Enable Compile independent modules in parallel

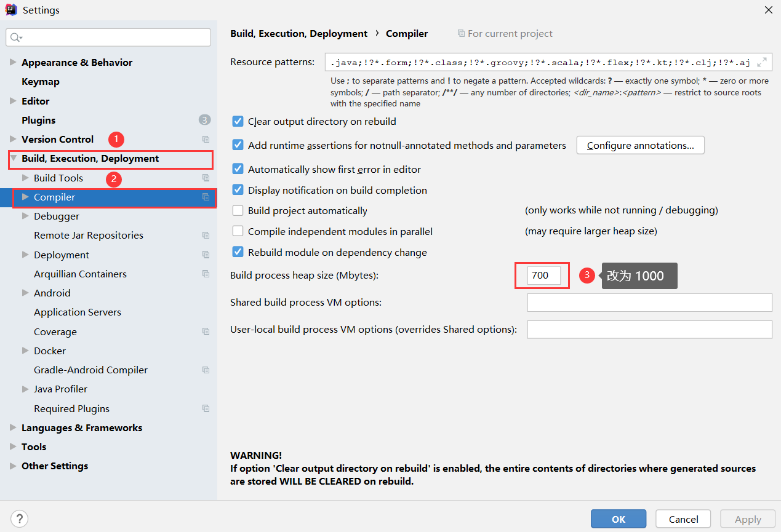(x=238, y=232)
